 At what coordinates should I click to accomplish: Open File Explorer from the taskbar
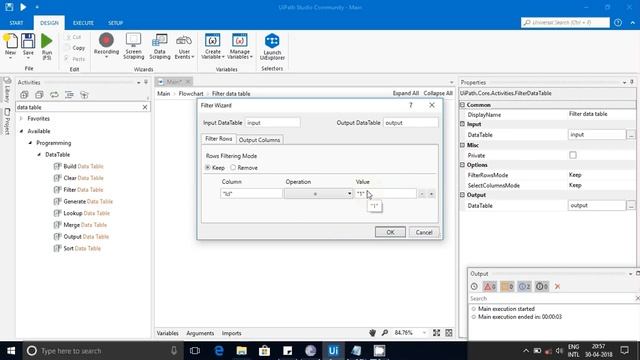pos(242,351)
